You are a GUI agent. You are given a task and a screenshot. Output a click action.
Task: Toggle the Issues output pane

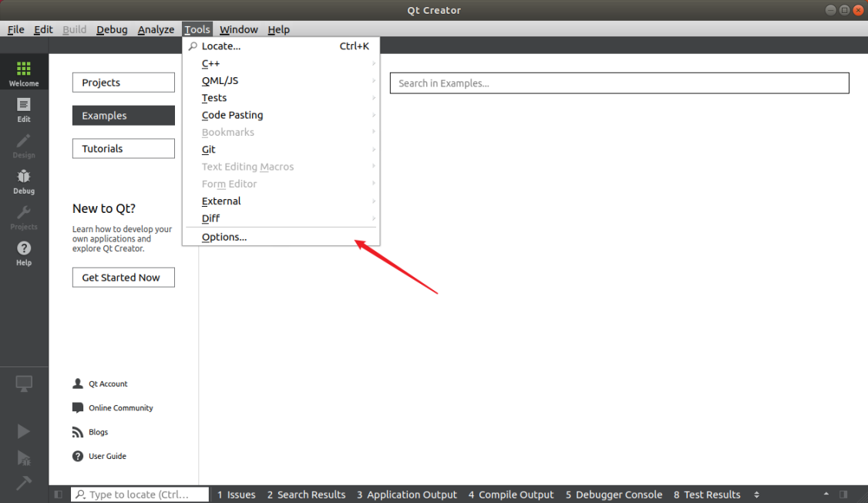pyautogui.click(x=236, y=495)
